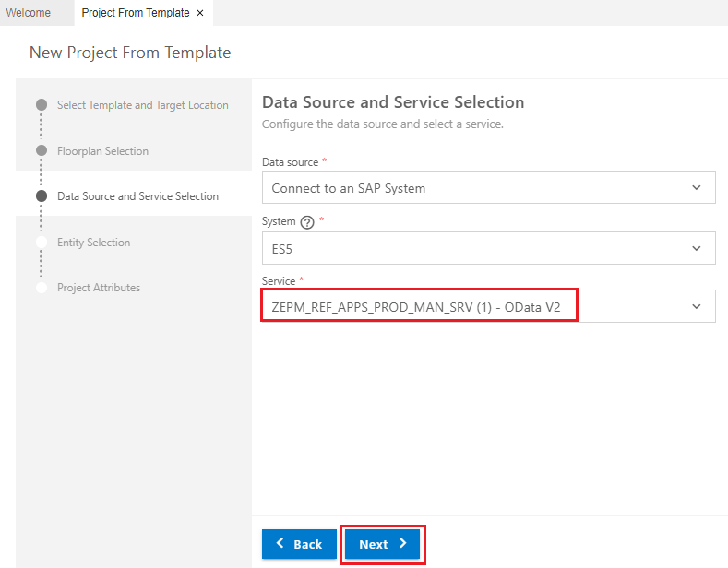Click the Project Attributes step circle

[x=42, y=288]
